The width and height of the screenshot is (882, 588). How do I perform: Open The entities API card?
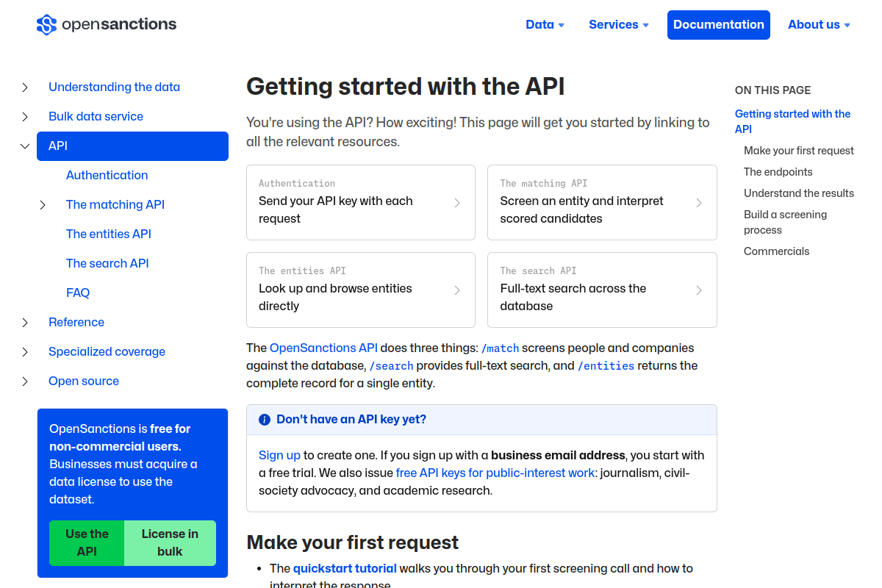click(x=361, y=290)
